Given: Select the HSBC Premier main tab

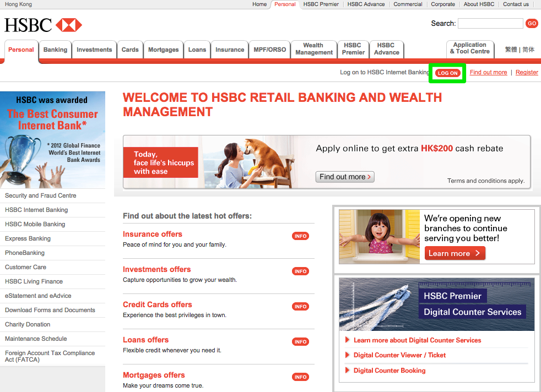Looking at the screenshot, I should (353, 49).
